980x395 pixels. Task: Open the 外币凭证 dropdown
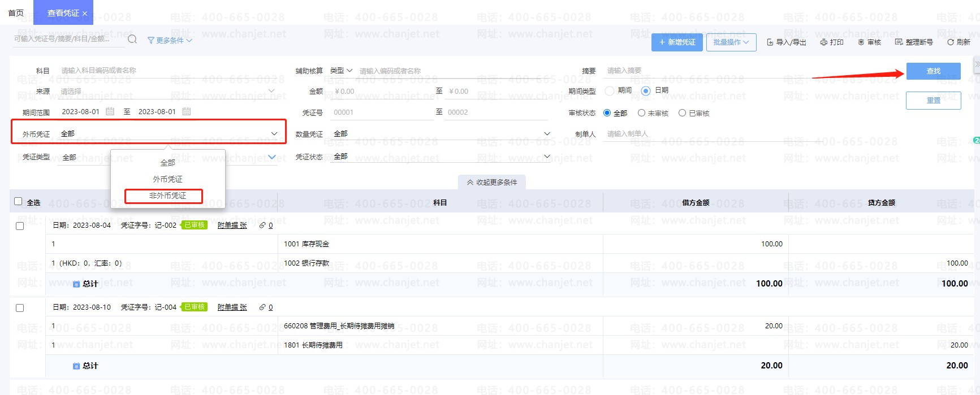pos(169,134)
